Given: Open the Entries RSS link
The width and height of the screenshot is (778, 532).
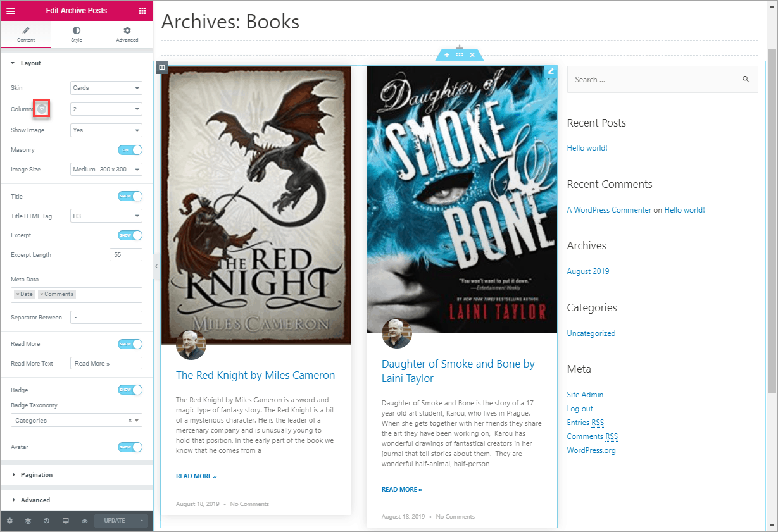Looking at the screenshot, I should tap(586, 423).
